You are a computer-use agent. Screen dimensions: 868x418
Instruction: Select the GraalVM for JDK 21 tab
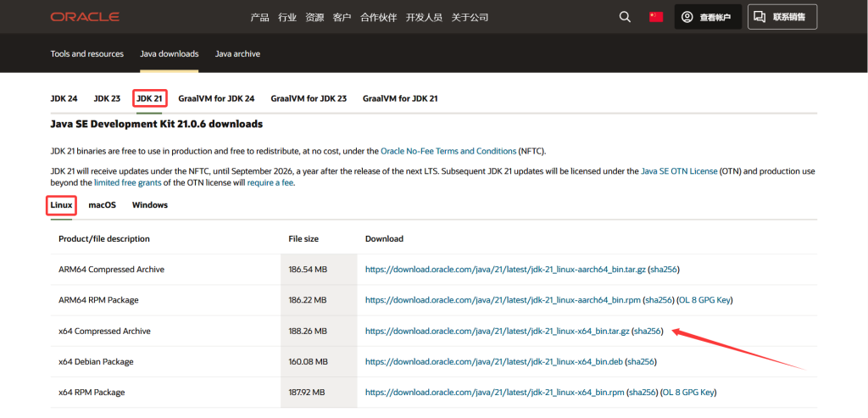click(400, 98)
